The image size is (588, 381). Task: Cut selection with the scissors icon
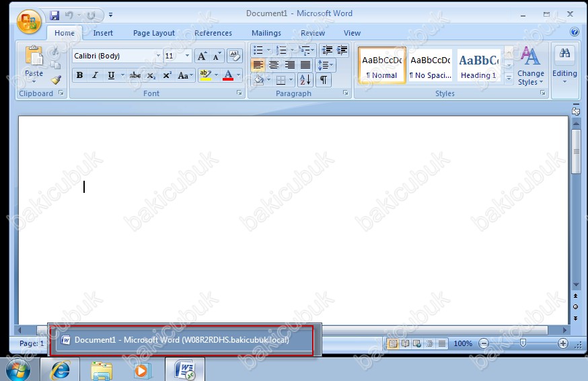click(x=55, y=52)
